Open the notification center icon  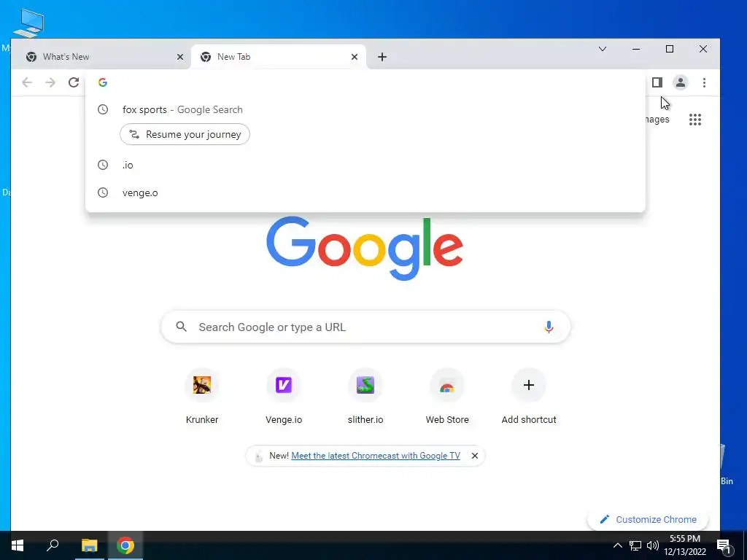724,546
